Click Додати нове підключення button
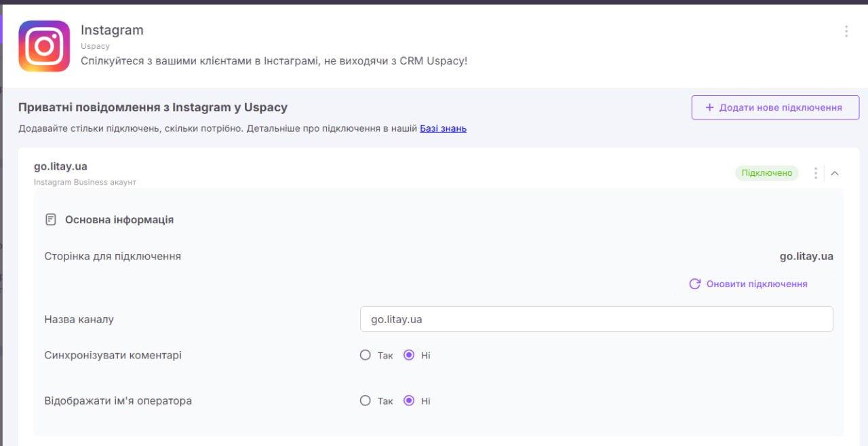The height and width of the screenshot is (446, 868). coord(775,107)
